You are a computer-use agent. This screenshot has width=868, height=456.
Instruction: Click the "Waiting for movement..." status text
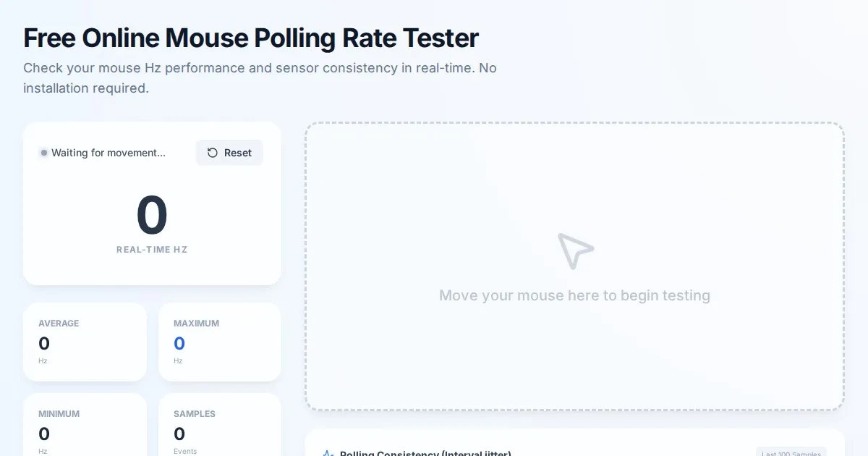tap(109, 153)
